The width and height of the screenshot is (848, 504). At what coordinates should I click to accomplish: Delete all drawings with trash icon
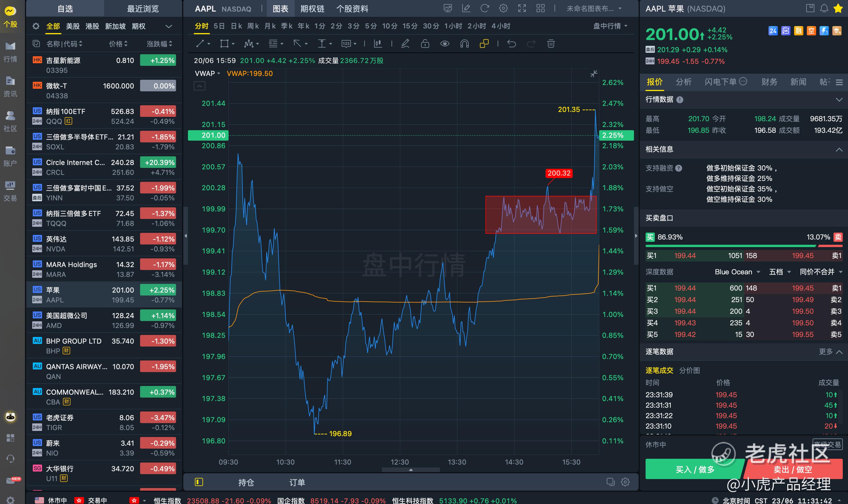551,43
